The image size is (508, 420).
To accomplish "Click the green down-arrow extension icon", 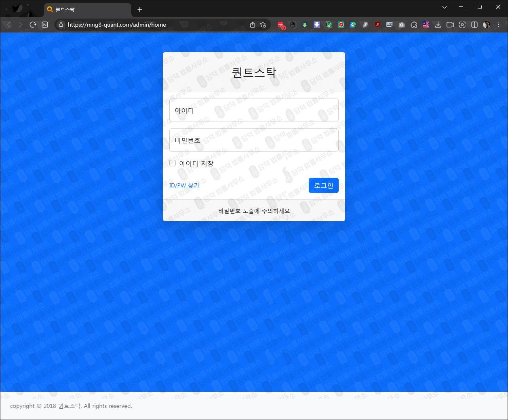I will pos(305,25).
